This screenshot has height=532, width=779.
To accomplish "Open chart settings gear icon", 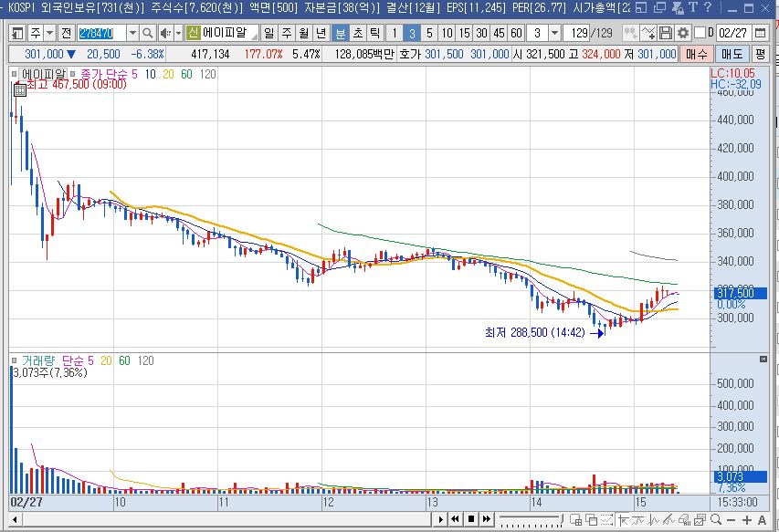I will pyautogui.click(x=683, y=33).
